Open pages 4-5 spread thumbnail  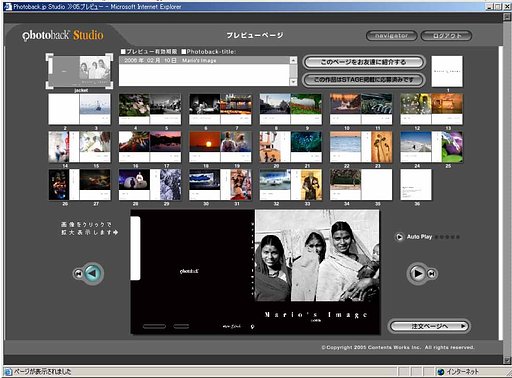[150, 109]
